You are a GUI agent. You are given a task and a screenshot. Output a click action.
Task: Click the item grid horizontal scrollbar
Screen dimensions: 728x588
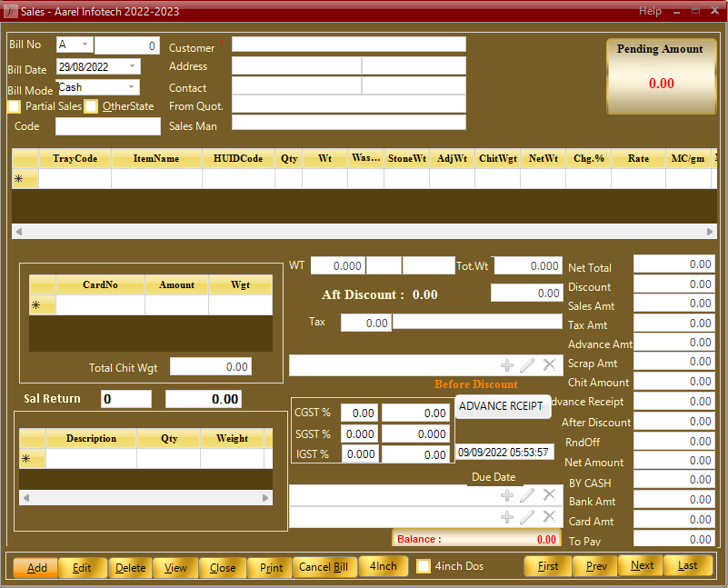(364, 232)
